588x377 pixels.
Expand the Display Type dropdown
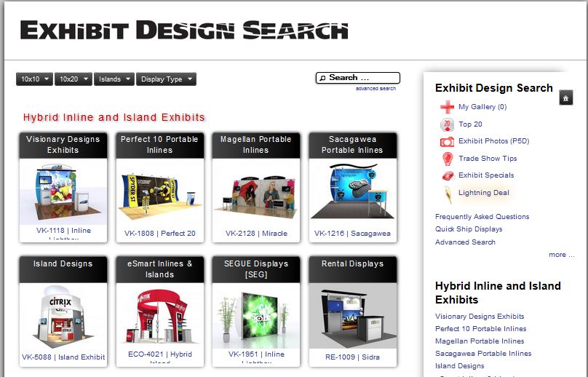[166, 79]
